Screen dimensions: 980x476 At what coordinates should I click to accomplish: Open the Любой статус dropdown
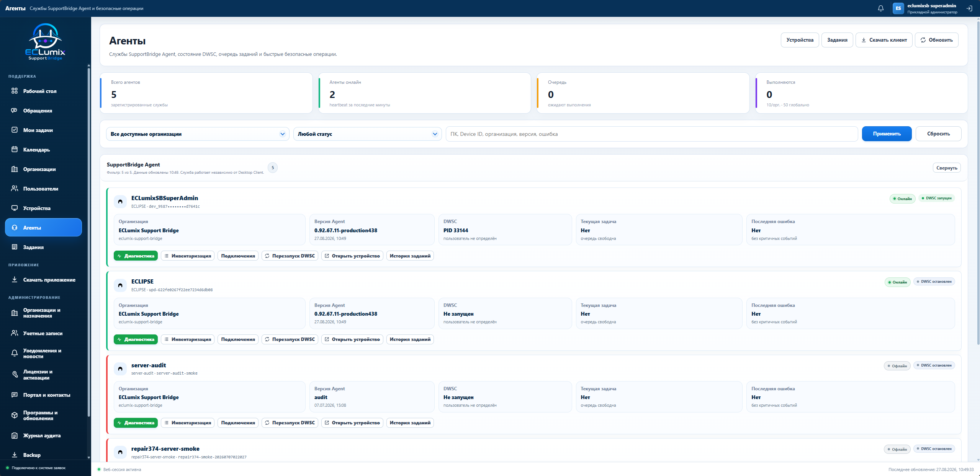pos(368,134)
